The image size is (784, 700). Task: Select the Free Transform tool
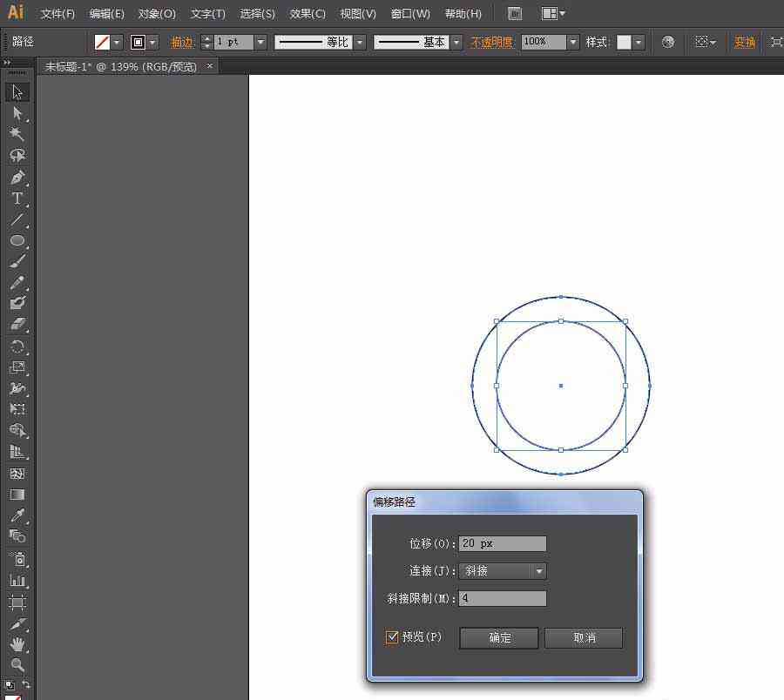17,409
